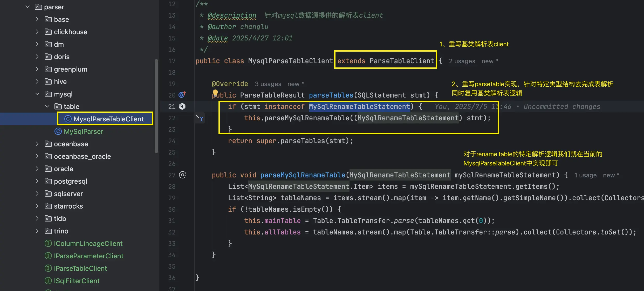Click '3 usages' hint beside @Override
The height and width of the screenshot is (291, 644).
pos(268,84)
